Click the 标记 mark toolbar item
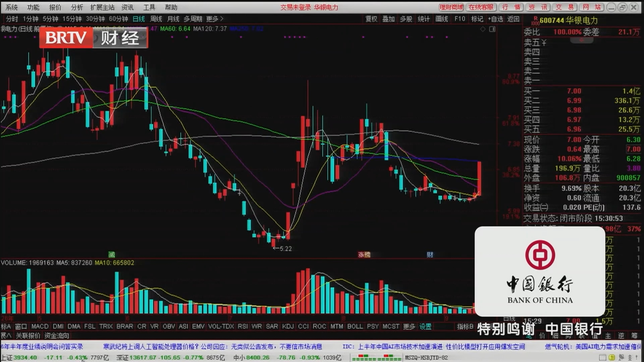This screenshot has width=644, height=362. (x=477, y=19)
